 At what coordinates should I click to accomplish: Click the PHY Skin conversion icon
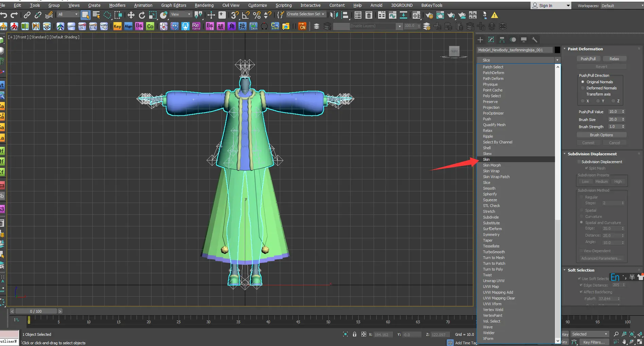point(253,26)
